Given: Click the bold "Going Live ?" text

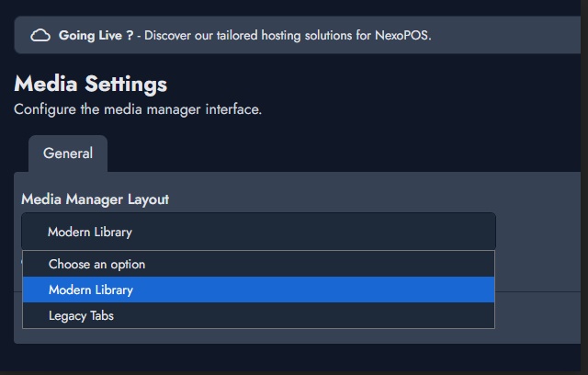Looking at the screenshot, I should click(x=96, y=35).
